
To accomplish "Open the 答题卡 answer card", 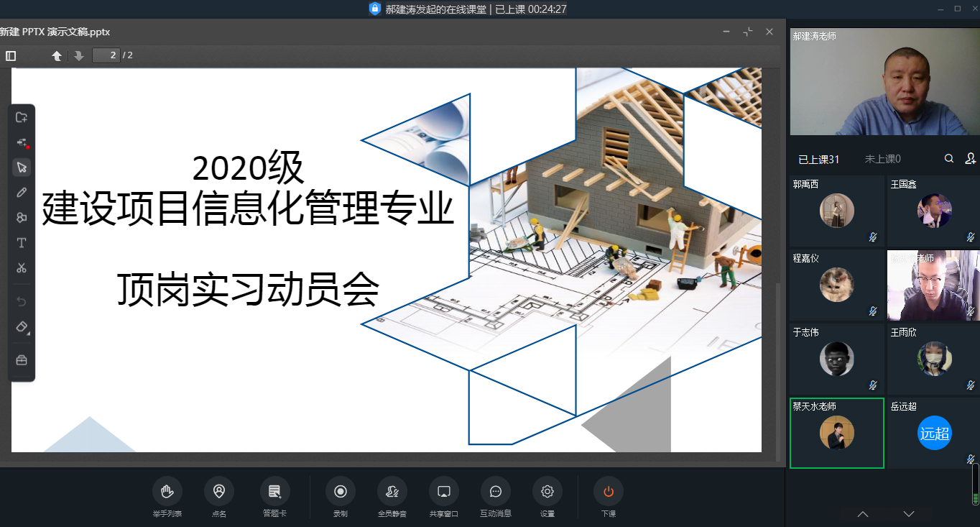I will coord(274,492).
